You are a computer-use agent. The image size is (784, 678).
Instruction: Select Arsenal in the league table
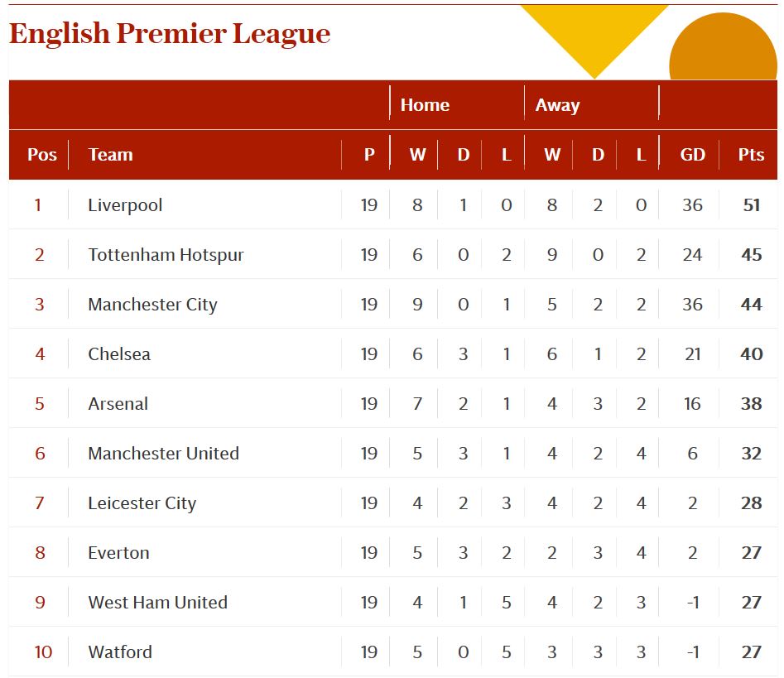(118, 404)
